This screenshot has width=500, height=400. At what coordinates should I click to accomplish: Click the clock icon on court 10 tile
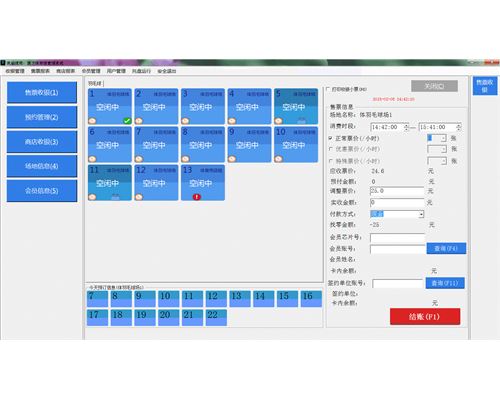click(279, 159)
